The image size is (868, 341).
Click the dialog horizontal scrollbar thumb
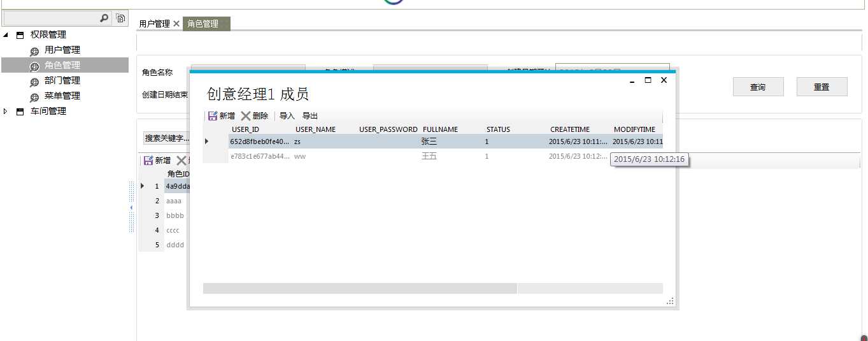click(360, 289)
